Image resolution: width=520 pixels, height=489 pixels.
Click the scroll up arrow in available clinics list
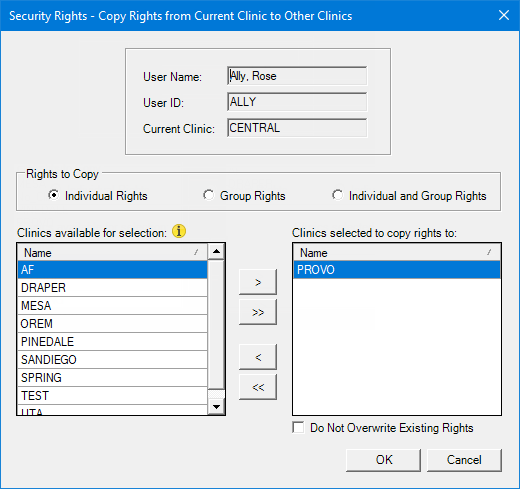point(216,251)
